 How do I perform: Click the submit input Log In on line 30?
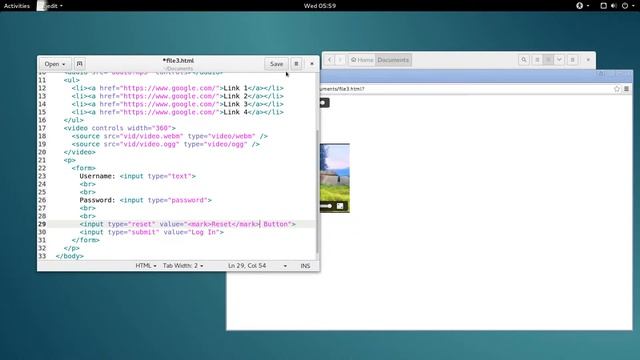[x=152, y=232]
